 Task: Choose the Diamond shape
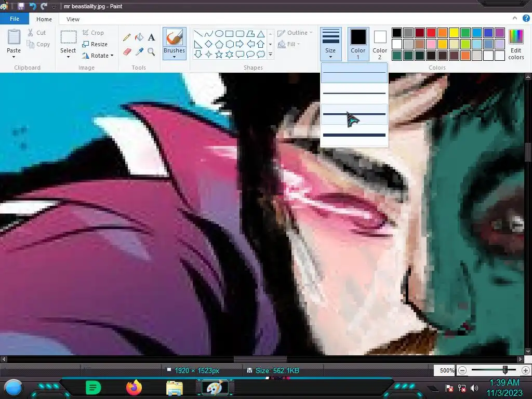(x=209, y=44)
